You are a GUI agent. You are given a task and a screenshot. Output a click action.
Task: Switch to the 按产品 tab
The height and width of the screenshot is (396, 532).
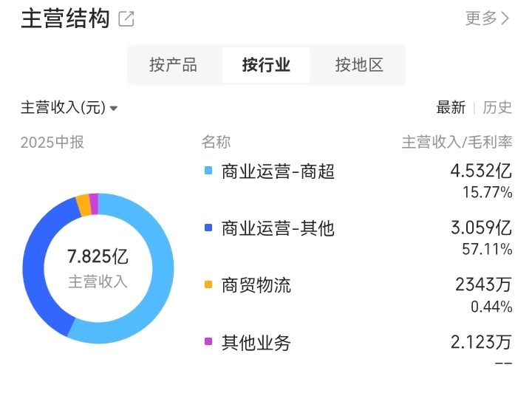(174, 65)
